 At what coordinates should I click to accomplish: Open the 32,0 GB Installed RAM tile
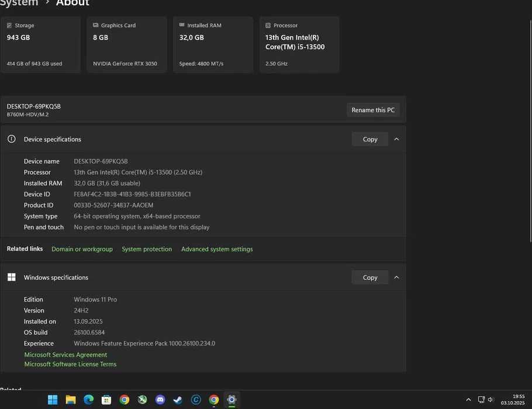point(213,44)
